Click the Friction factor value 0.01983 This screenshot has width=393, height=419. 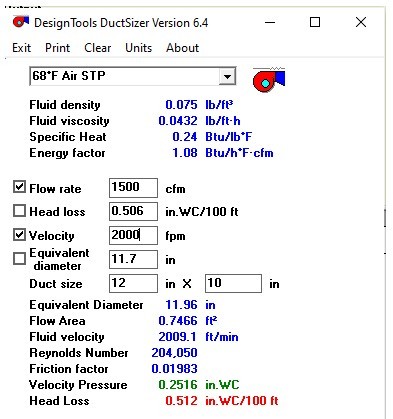coord(174,369)
